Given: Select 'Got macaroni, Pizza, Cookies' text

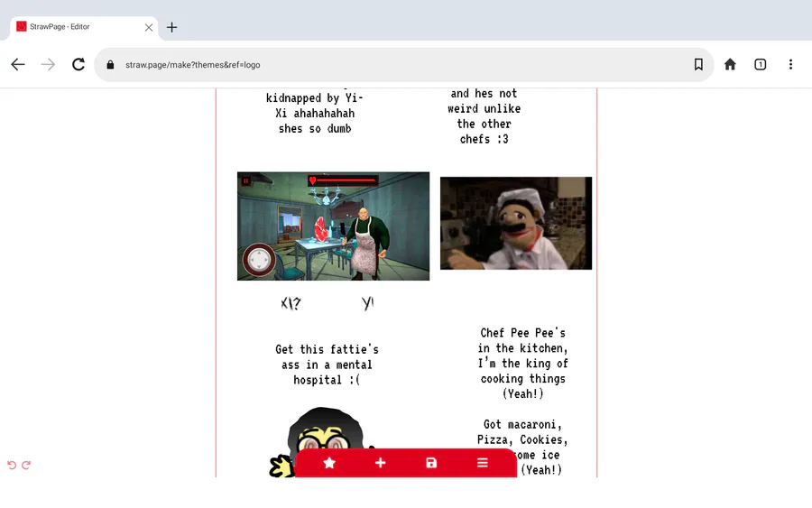Looking at the screenshot, I should tap(522, 447).
